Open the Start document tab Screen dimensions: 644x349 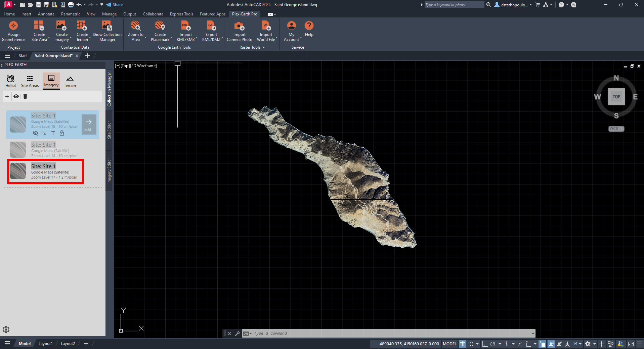pyautogui.click(x=23, y=56)
